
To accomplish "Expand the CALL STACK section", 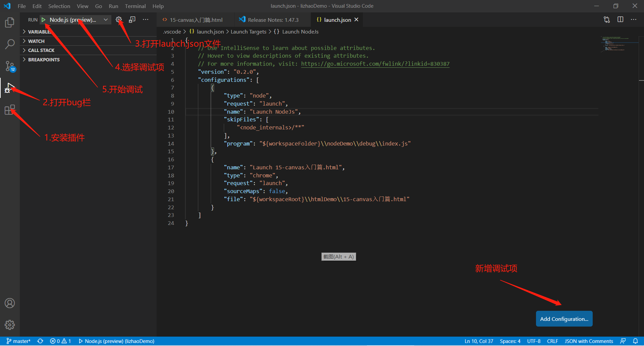I will pyautogui.click(x=41, y=50).
